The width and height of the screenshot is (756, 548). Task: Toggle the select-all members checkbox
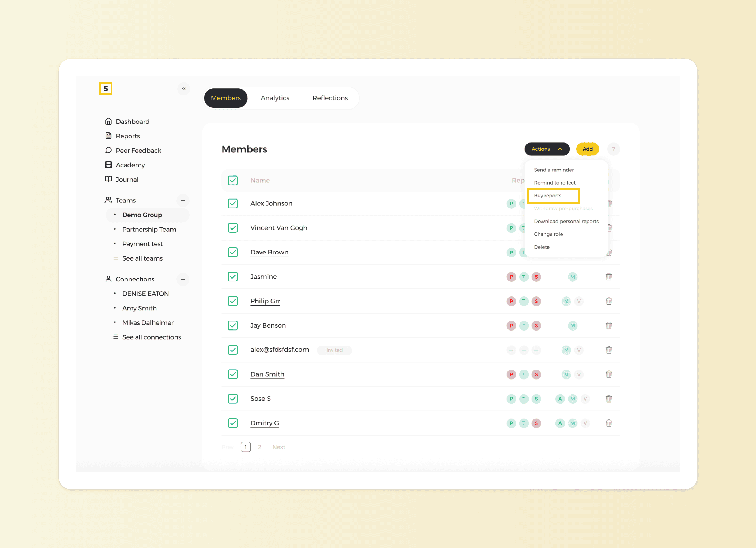(x=233, y=180)
